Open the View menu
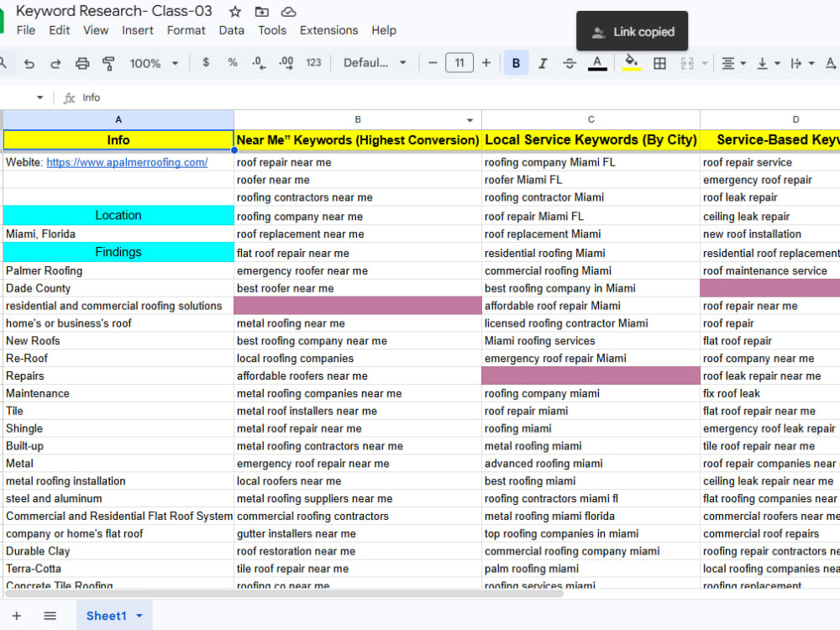 coord(96,30)
